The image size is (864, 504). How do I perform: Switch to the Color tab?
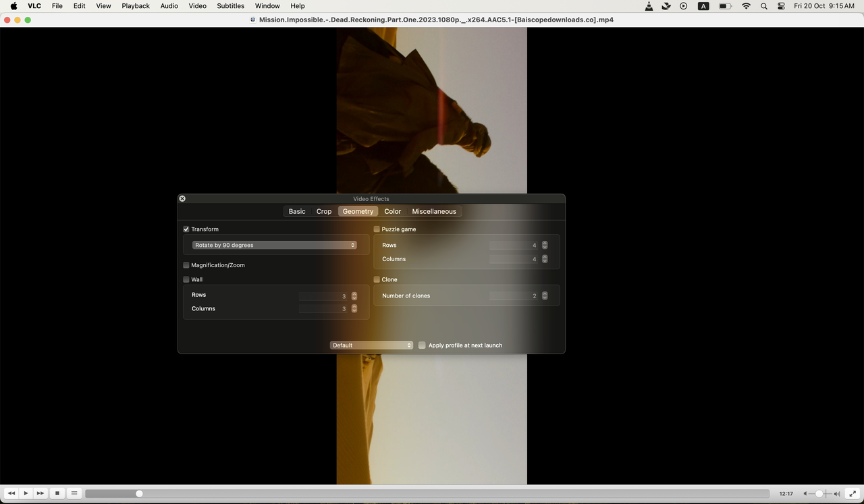tap(392, 211)
